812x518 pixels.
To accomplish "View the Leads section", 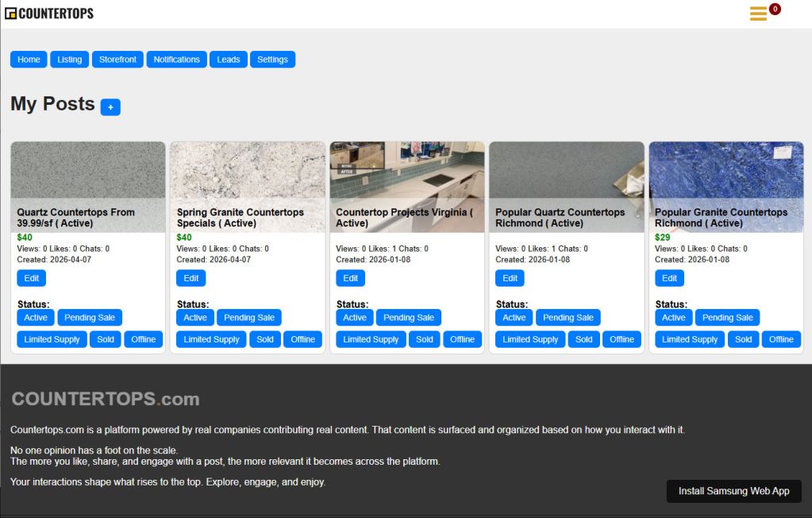I will (x=228, y=59).
